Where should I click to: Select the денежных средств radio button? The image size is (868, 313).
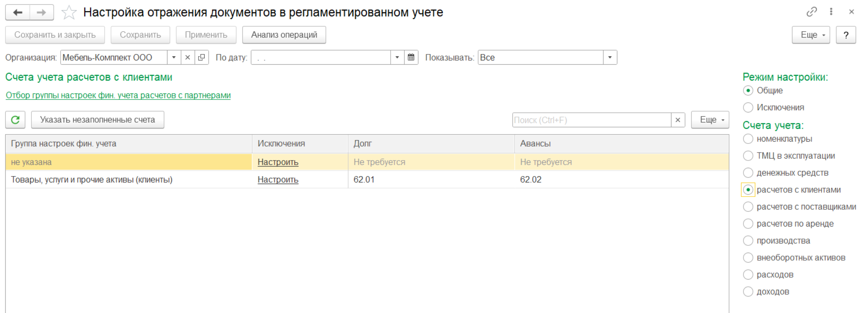point(748,173)
